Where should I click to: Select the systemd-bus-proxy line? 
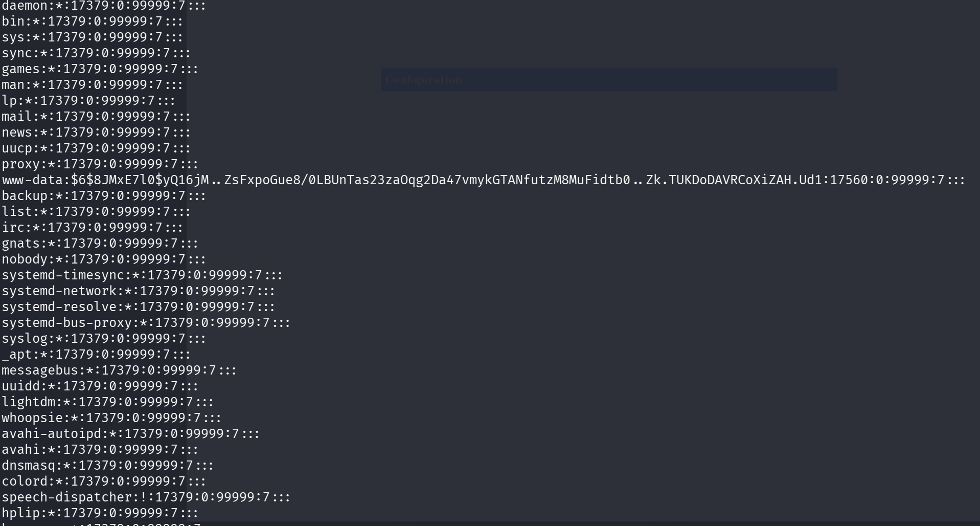coord(146,323)
